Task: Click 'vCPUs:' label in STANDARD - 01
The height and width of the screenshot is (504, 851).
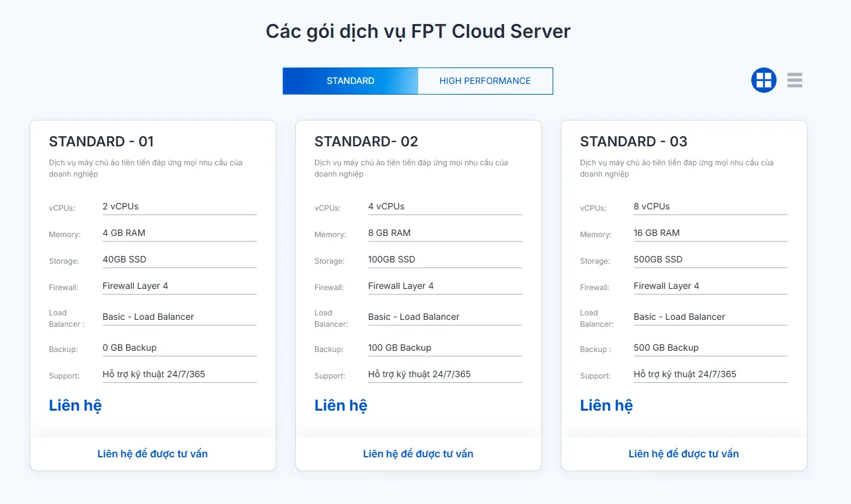Action: point(62,208)
